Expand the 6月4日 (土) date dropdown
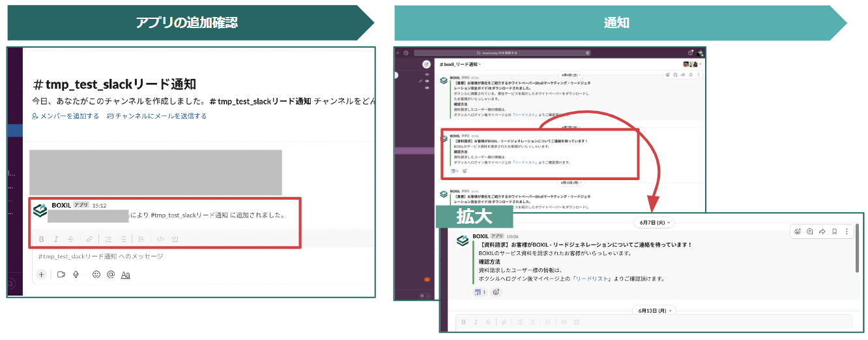 pyautogui.click(x=571, y=75)
